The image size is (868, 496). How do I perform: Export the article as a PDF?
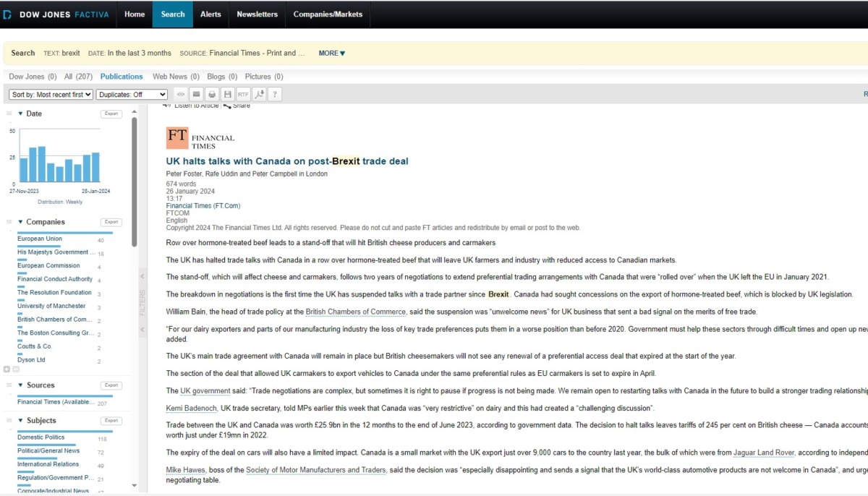point(259,94)
